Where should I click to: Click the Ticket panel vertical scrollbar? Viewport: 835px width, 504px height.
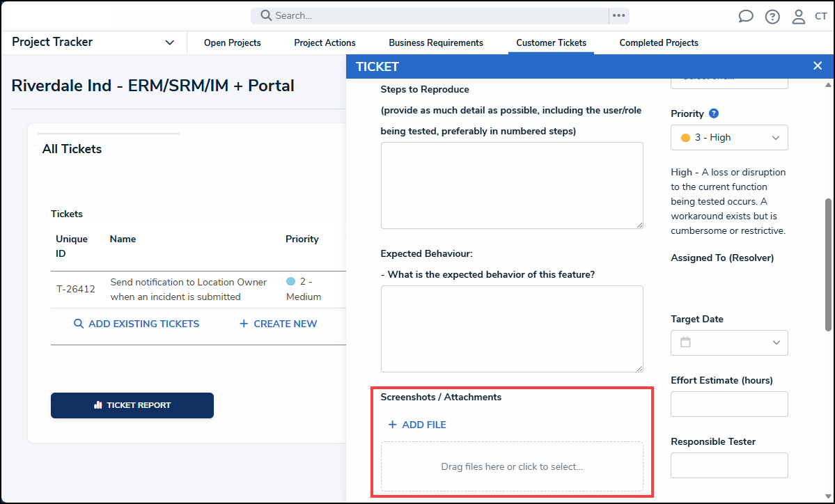[828, 265]
